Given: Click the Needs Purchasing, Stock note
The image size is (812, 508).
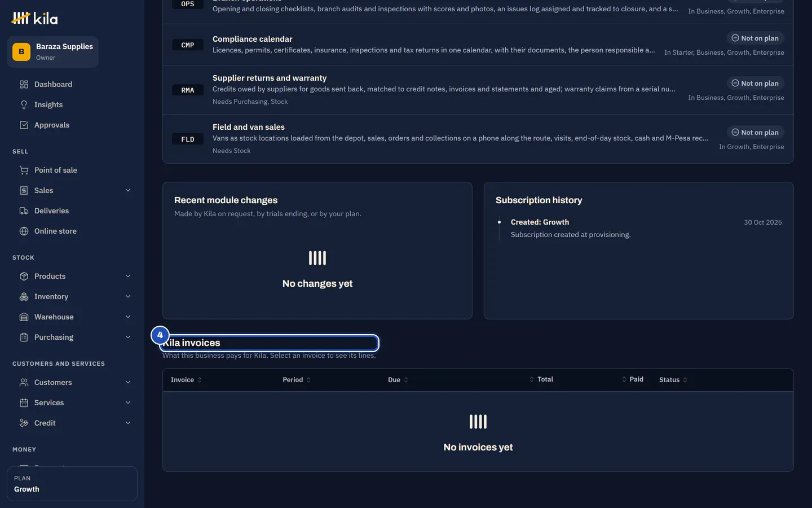Looking at the screenshot, I should 250,102.
